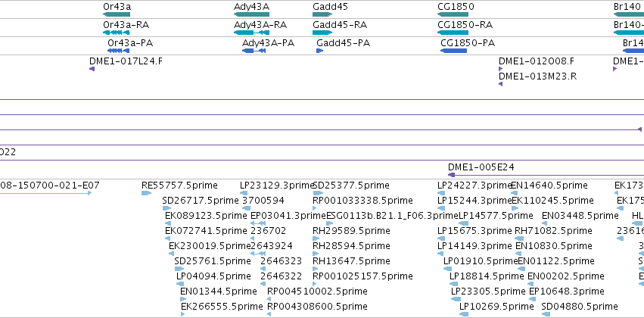Click the 2646322 feature
This screenshot has height=318, width=644.
click(263, 285)
